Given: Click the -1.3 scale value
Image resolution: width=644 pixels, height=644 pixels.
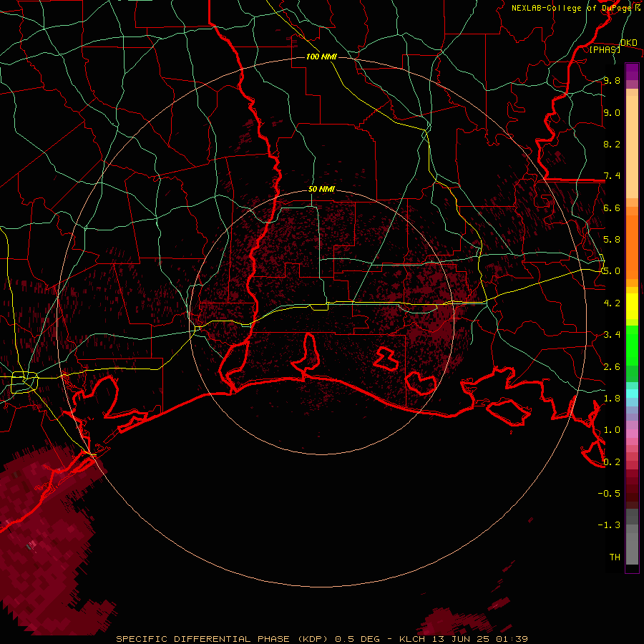Looking at the screenshot, I should coord(609,525).
